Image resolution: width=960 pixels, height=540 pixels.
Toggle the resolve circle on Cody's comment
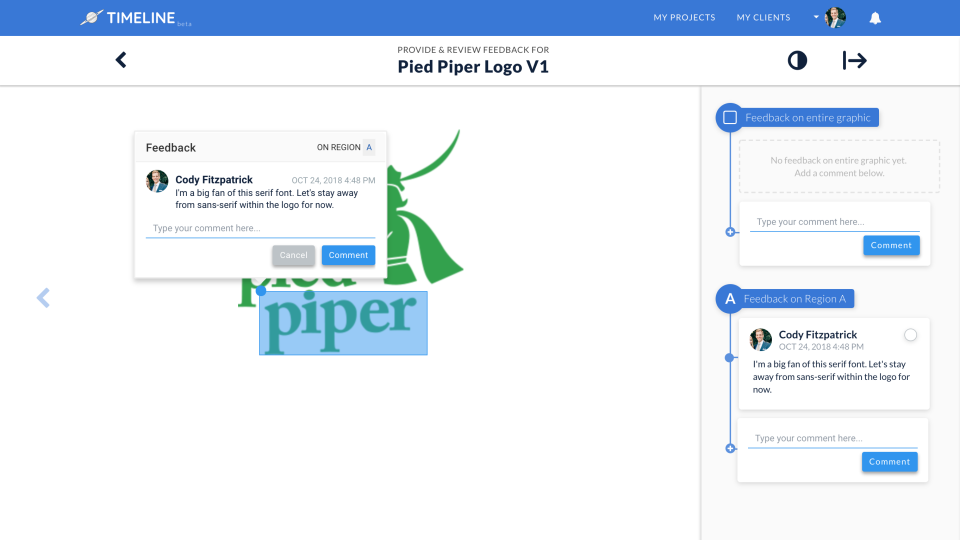pos(910,335)
